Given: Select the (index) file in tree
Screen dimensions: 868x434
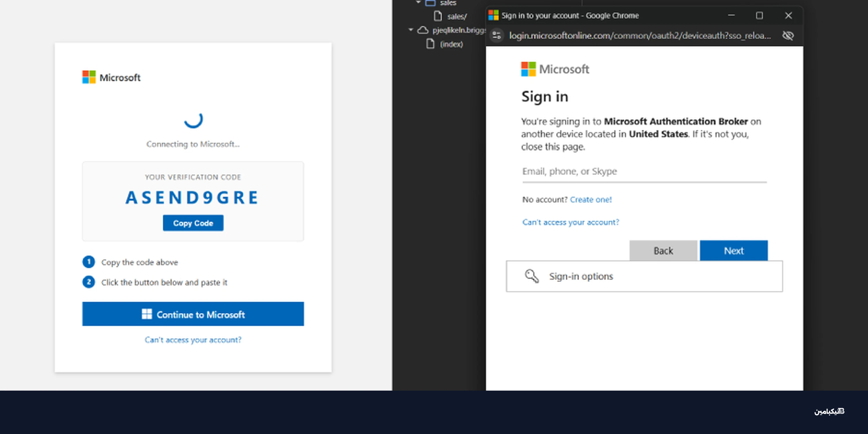Looking at the screenshot, I should 452,44.
